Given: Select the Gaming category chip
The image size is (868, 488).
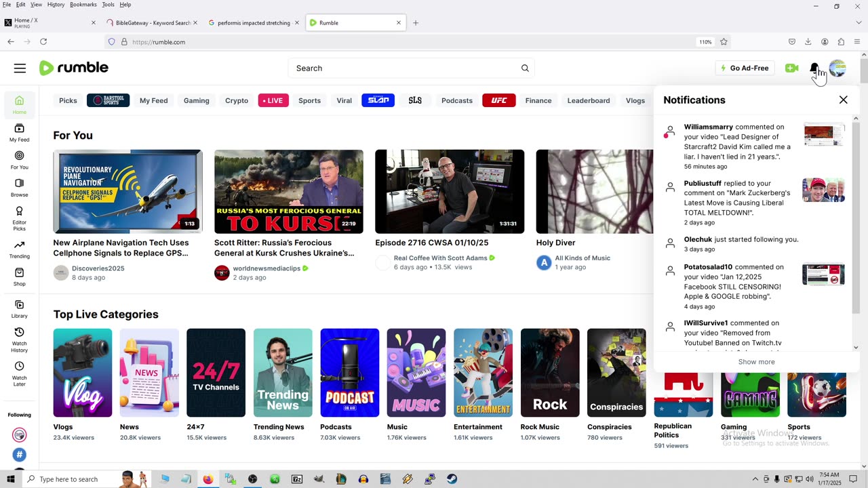Looking at the screenshot, I should point(196,101).
